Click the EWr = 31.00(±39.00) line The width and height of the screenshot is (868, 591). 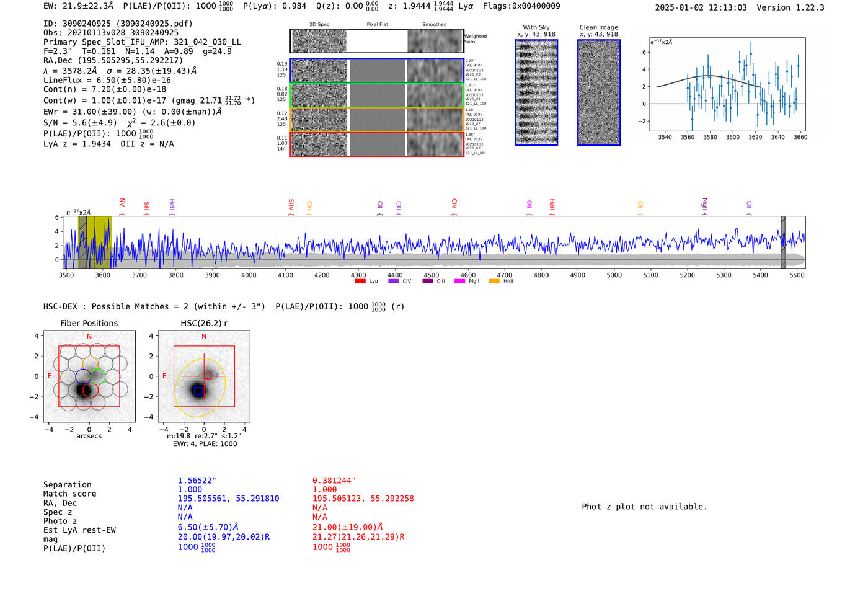click(x=132, y=112)
